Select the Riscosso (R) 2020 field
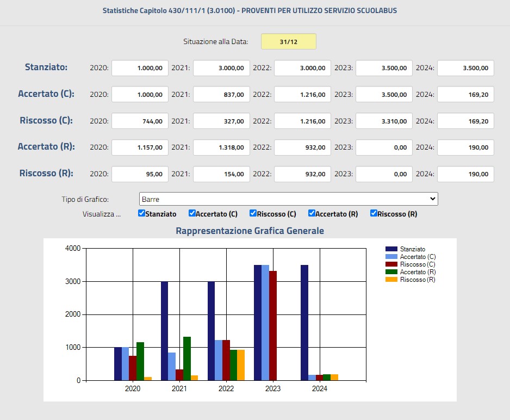Viewport: 510px width, 420px height. pos(140,174)
